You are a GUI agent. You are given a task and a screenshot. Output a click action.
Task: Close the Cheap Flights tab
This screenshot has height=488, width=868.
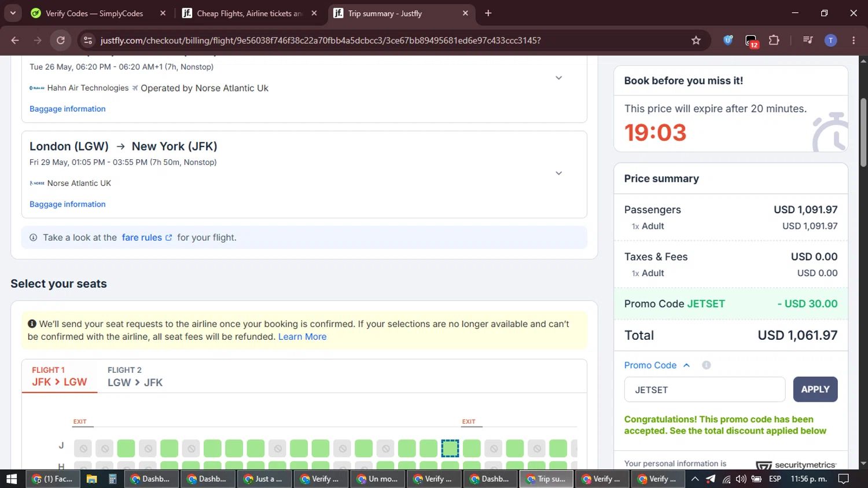(314, 13)
